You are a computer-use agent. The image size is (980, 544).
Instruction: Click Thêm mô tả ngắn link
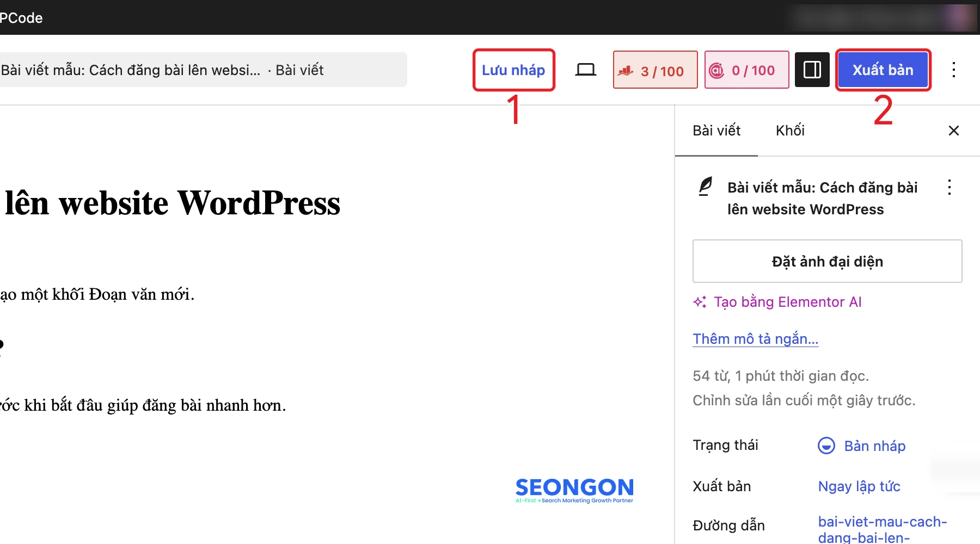pos(755,338)
